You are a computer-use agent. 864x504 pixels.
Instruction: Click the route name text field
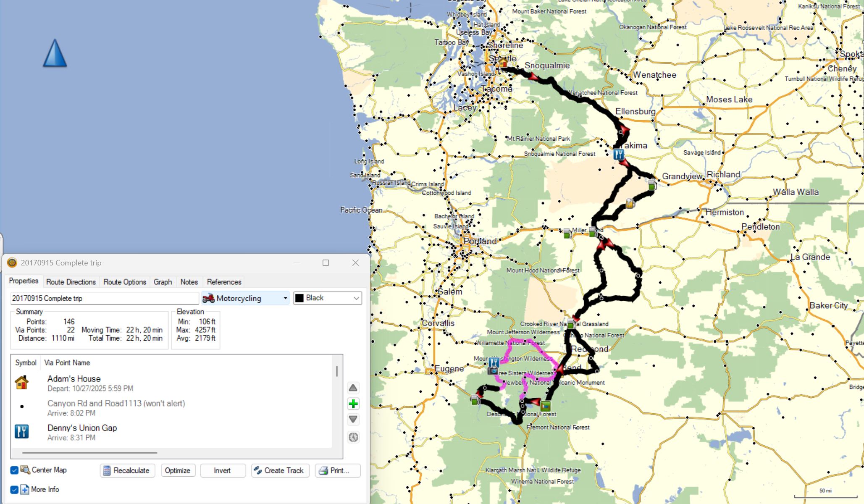tap(104, 298)
